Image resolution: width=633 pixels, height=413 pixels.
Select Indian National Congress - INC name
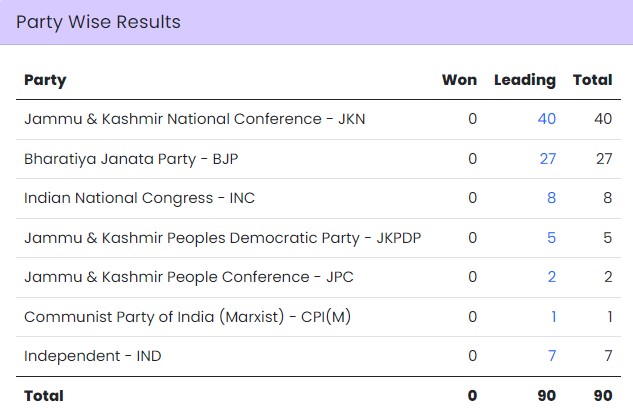click(x=139, y=198)
